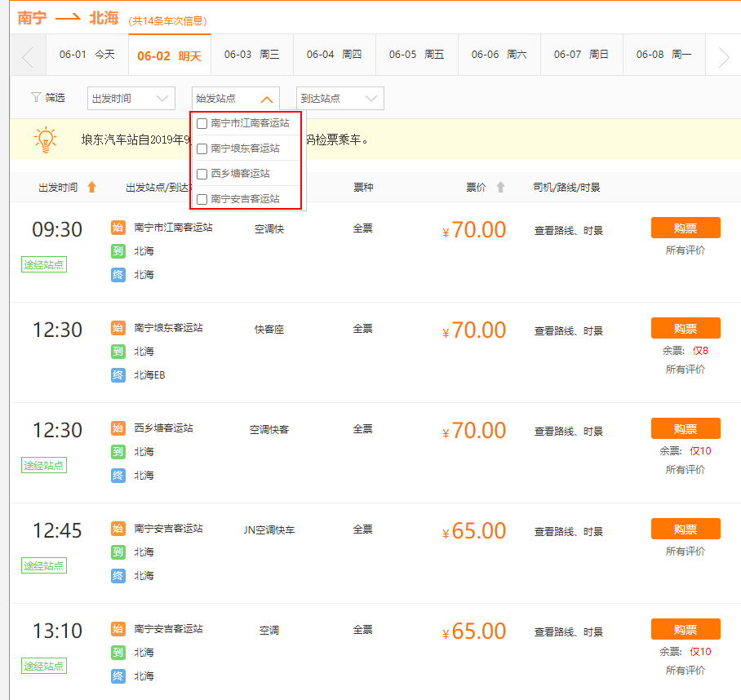Show 途经站点 for the 13:10 bus
This screenshot has width=741, height=700.
(x=44, y=666)
